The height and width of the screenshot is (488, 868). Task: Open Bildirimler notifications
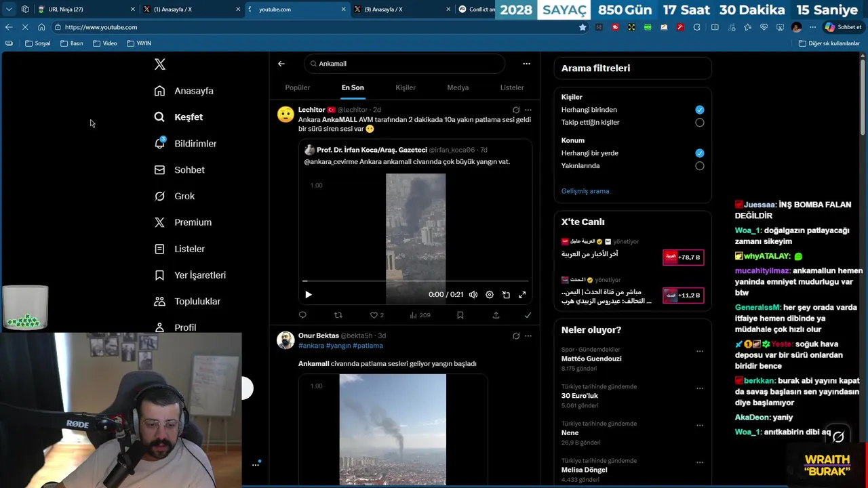185,144
